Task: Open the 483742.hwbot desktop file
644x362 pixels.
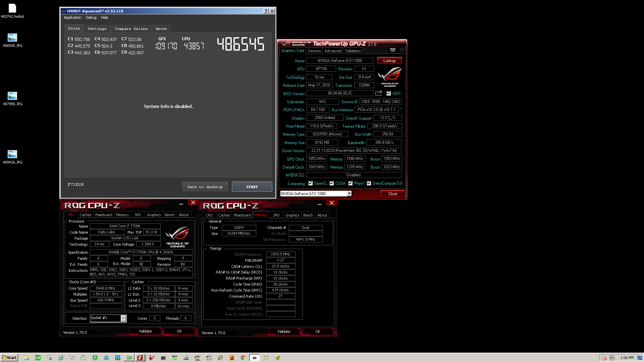Action: click(12, 11)
